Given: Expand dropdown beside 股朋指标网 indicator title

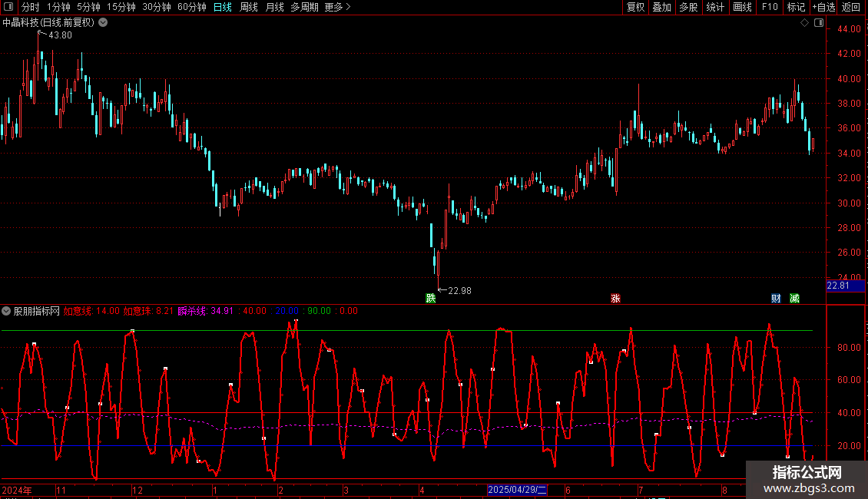Looking at the screenshot, I should coord(6,311).
